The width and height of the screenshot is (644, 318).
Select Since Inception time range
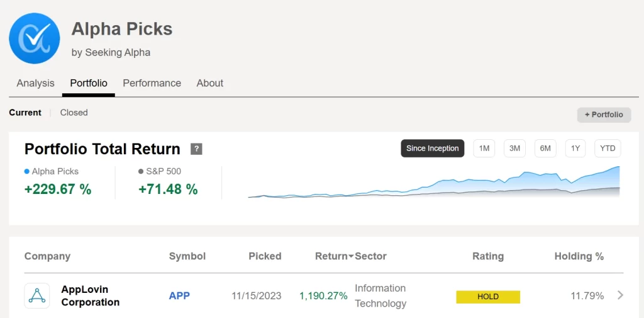[432, 149]
